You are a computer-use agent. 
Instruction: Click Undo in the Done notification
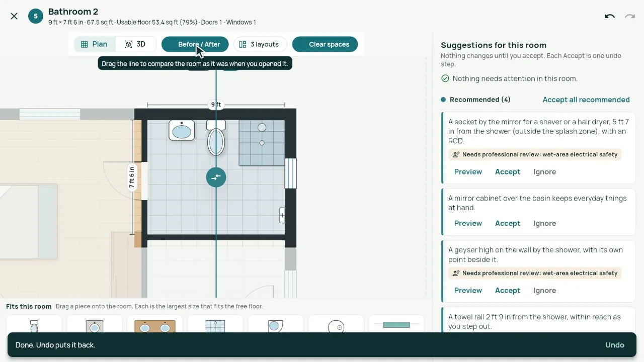[615, 345]
